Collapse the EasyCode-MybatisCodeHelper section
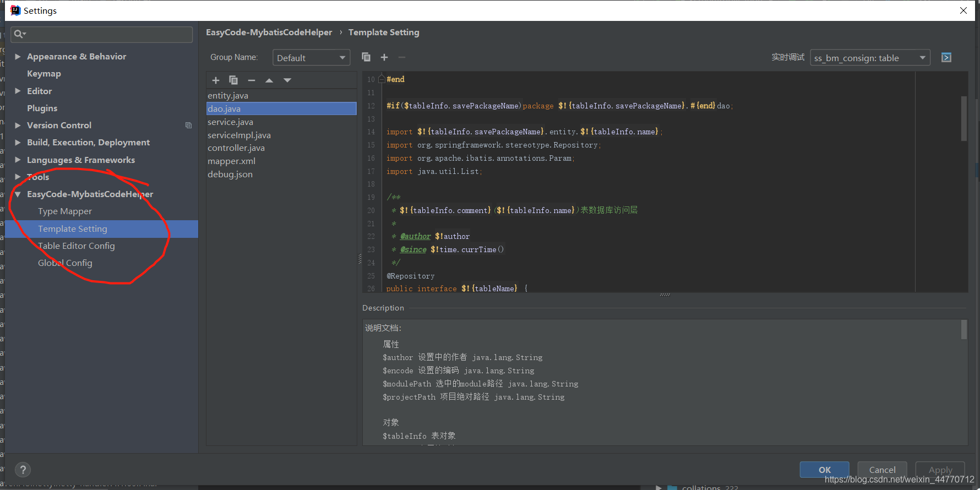The image size is (980, 490). point(18,194)
